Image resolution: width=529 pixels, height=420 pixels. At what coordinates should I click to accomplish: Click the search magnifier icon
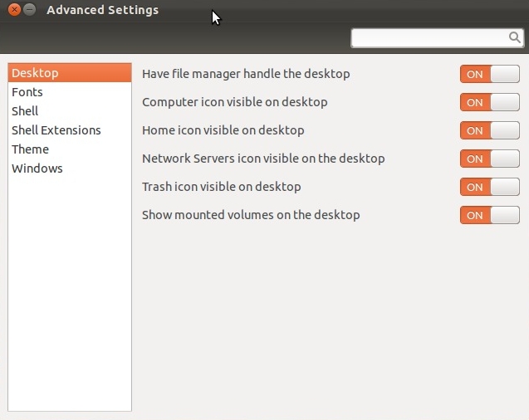tap(515, 37)
